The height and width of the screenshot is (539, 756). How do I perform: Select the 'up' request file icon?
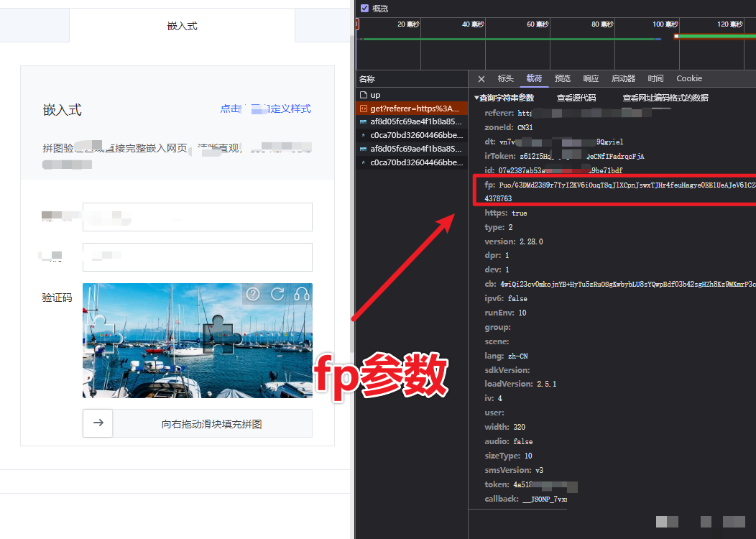(364, 95)
